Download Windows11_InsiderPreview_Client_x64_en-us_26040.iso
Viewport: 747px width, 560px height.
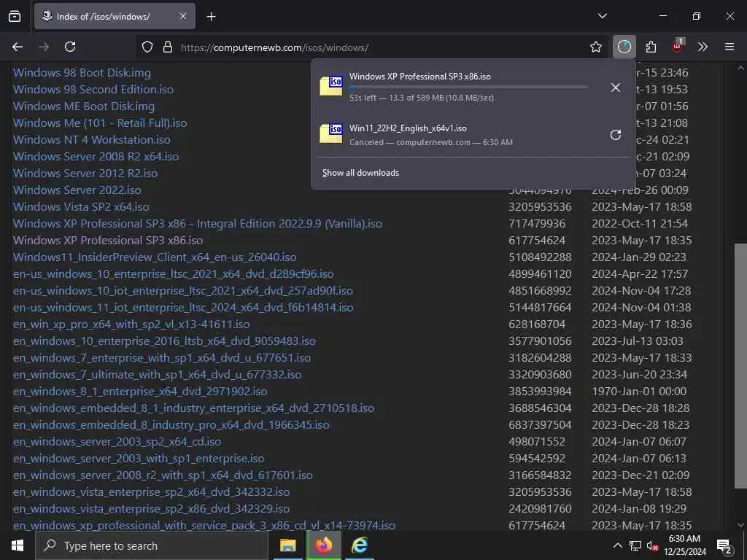click(x=155, y=257)
